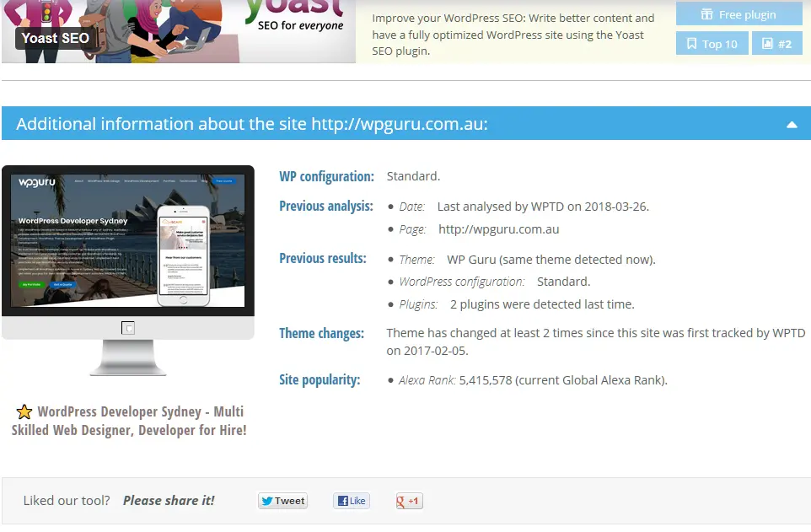Click the http://wpguru.com.au page link
This screenshot has width=811, height=532.
tap(497, 229)
